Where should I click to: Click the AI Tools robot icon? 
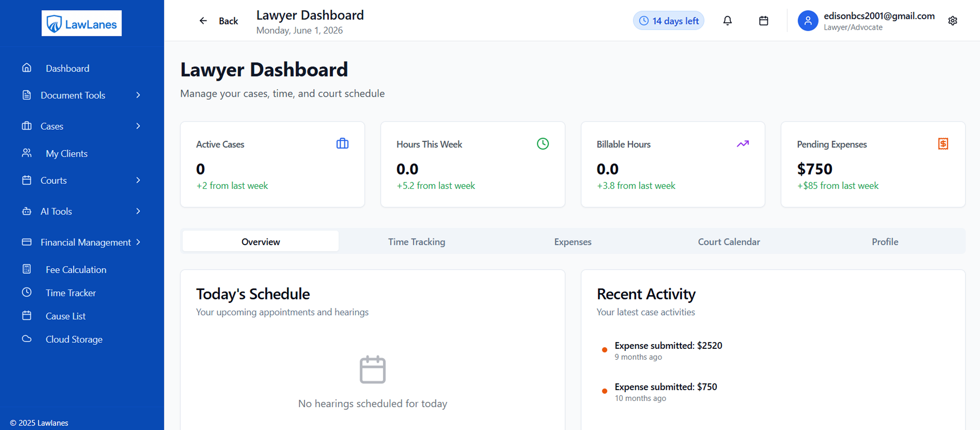point(27,211)
